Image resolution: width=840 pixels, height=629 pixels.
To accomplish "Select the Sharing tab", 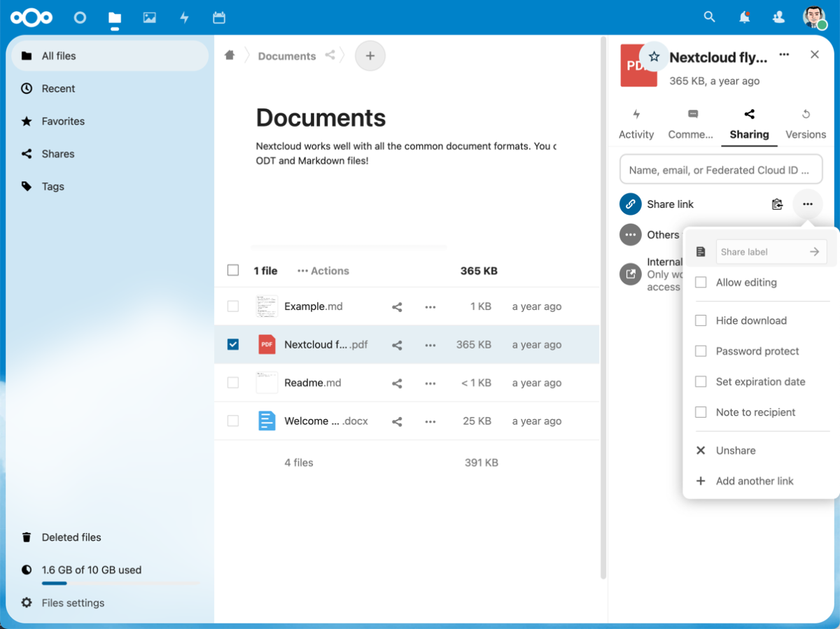I will [x=749, y=125].
